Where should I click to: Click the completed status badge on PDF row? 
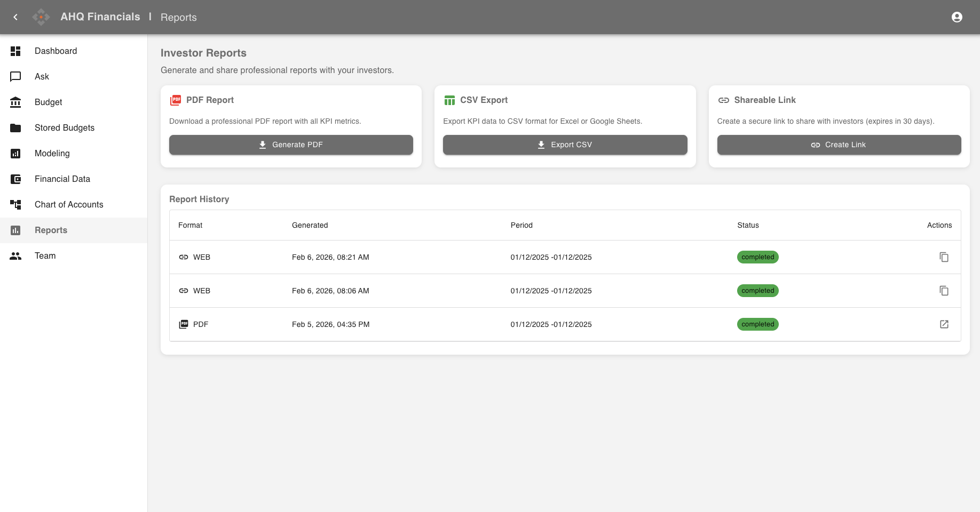(x=757, y=324)
